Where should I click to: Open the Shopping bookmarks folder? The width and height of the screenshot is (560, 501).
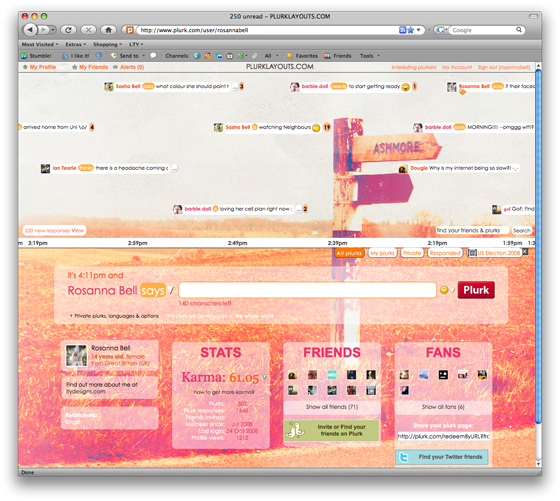tap(107, 44)
